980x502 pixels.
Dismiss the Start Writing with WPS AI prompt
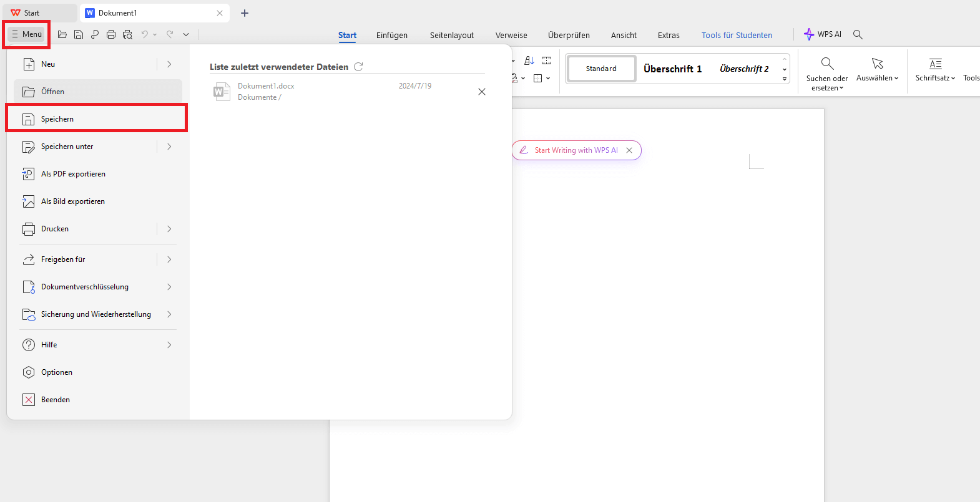[629, 150]
